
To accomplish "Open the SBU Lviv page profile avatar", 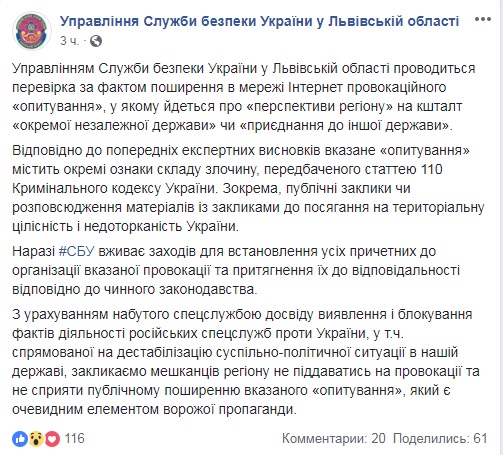I will [x=32, y=31].
